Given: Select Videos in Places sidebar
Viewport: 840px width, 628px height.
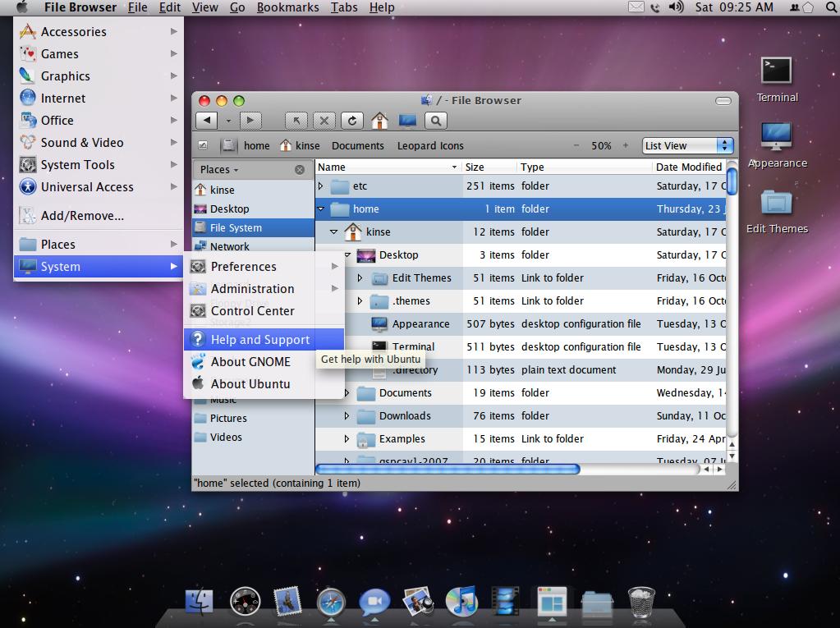Looking at the screenshot, I should [x=254, y=437].
